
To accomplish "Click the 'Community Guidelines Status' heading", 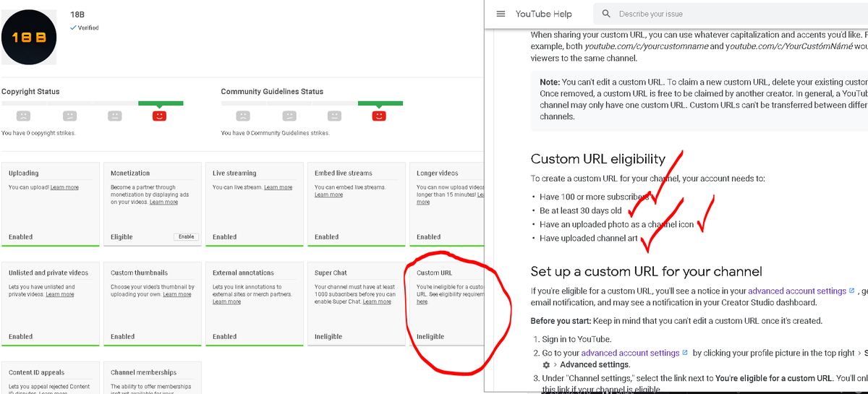I will pos(272,92).
